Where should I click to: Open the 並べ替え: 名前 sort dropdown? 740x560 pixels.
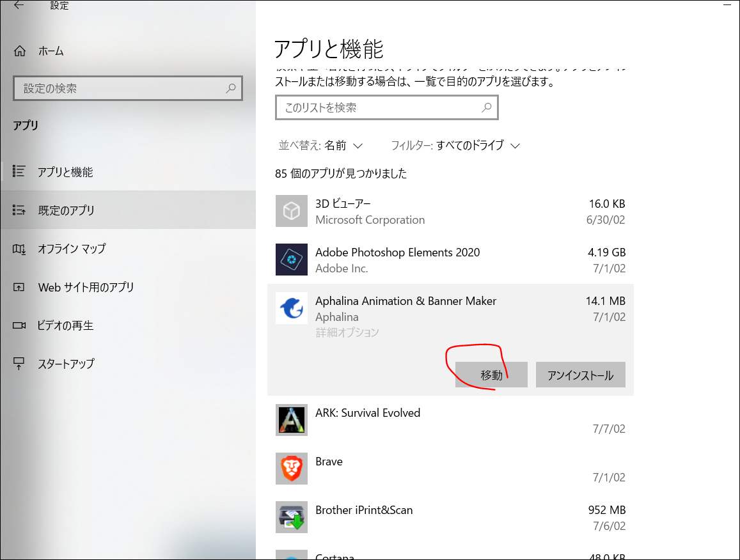(320, 145)
